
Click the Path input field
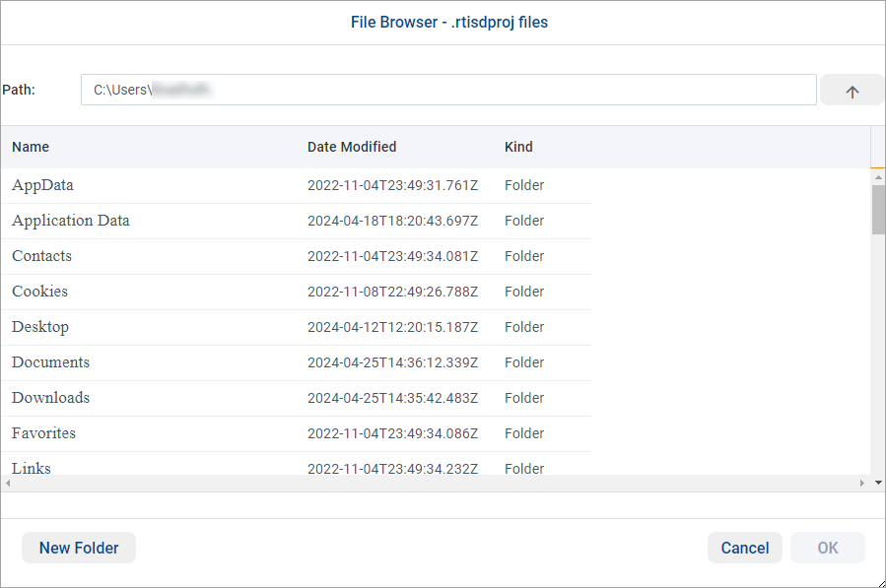pos(448,90)
